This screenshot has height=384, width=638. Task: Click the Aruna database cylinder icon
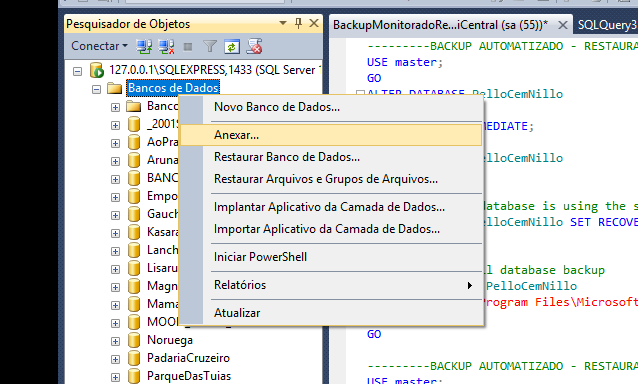(x=134, y=160)
